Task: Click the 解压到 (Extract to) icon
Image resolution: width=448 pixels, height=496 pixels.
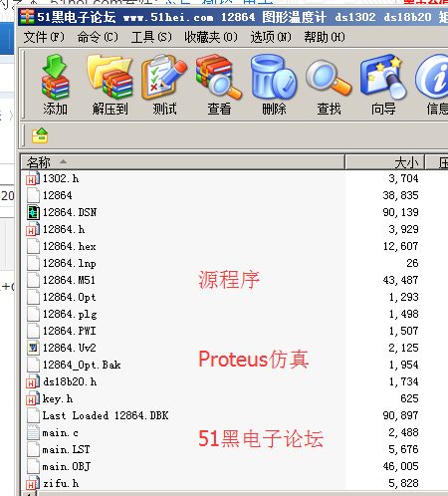Action: coord(110,85)
